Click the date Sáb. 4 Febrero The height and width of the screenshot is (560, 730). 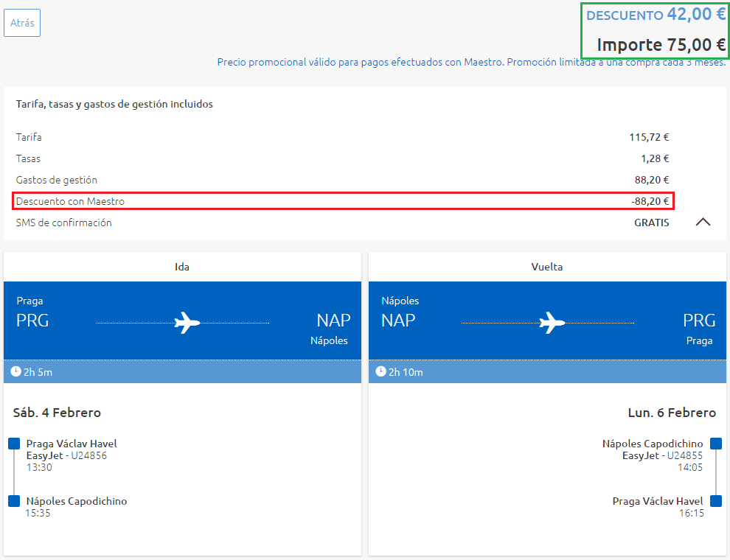tap(57, 413)
